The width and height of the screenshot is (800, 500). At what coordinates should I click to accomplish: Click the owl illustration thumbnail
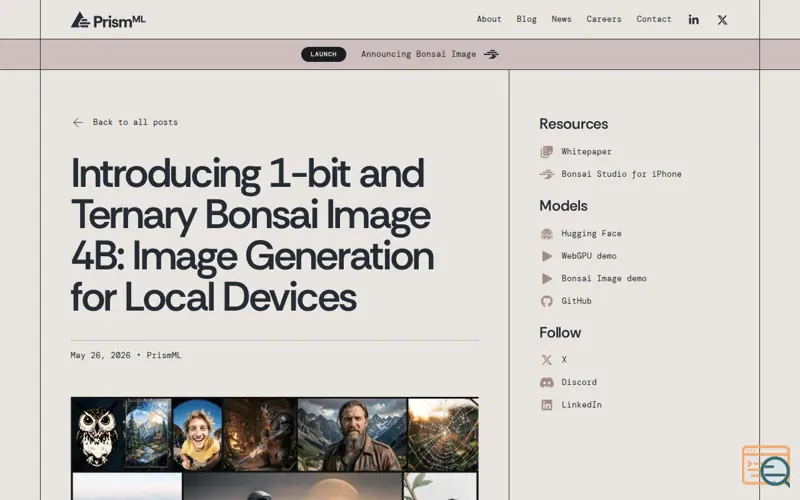coord(97,435)
